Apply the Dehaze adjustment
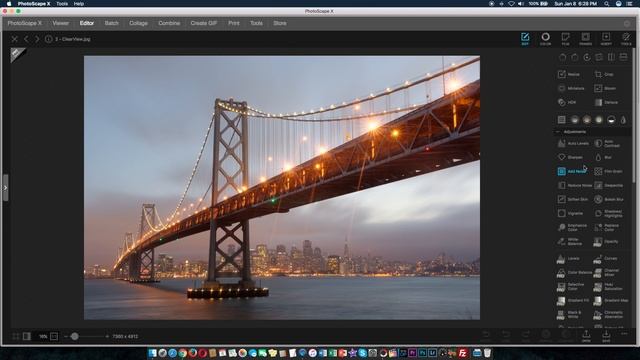This screenshot has height=360, width=640. point(607,102)
